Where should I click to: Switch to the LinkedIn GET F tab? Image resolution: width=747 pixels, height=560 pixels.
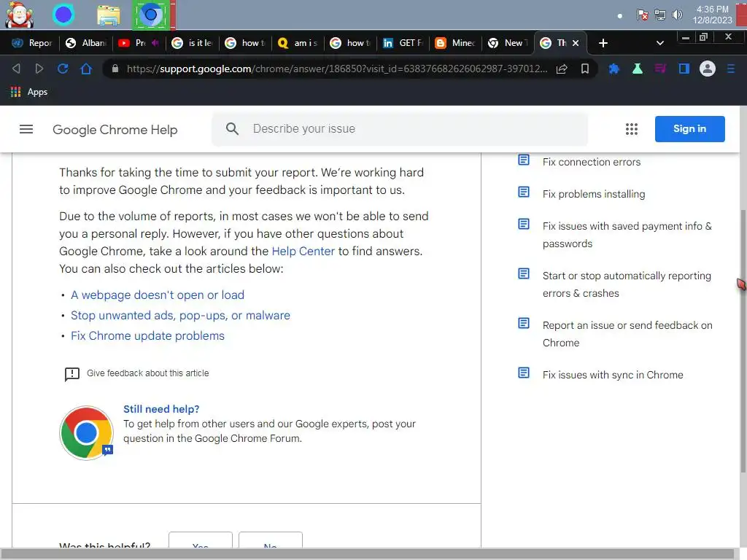[x=403, y=43]
